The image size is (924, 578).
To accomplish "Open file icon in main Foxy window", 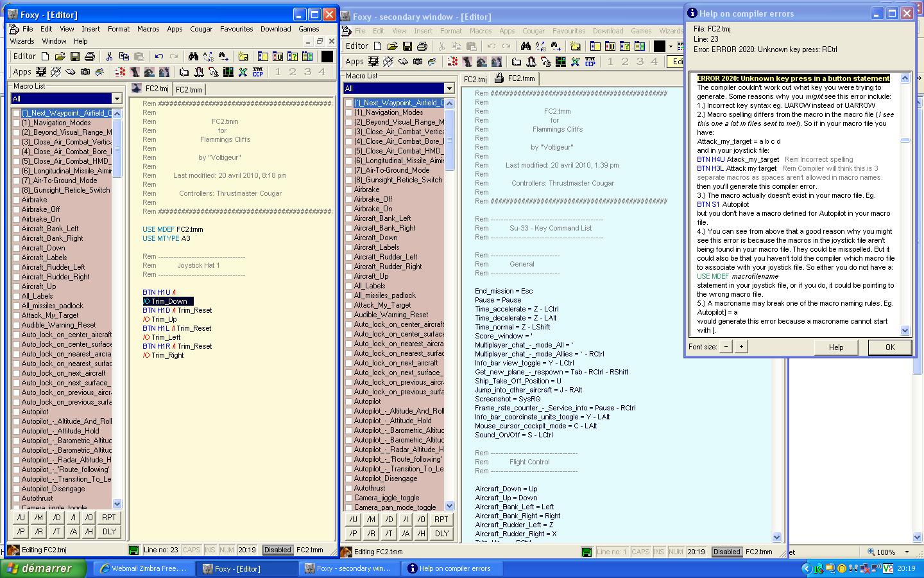I will click(60, 57).
